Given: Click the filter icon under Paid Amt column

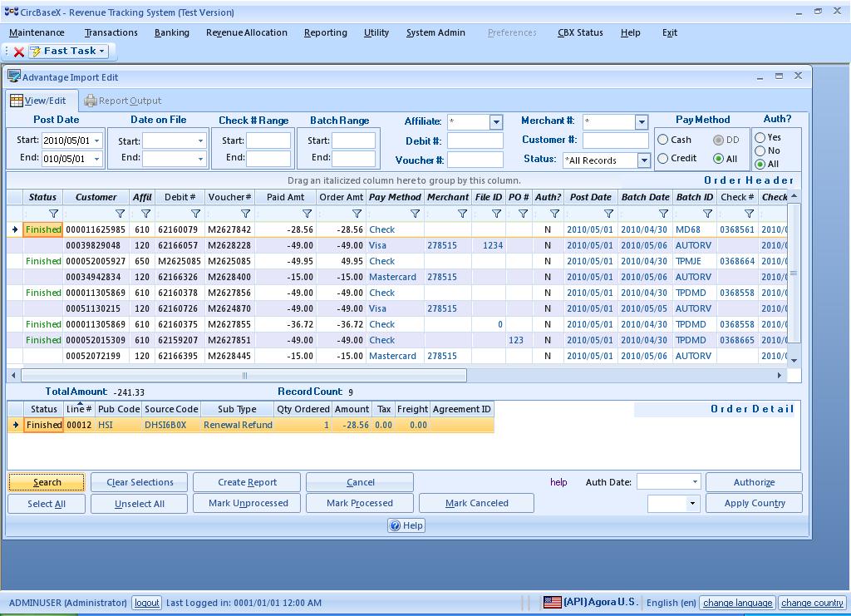Looking at the screenshot, I should pos(307,214).
